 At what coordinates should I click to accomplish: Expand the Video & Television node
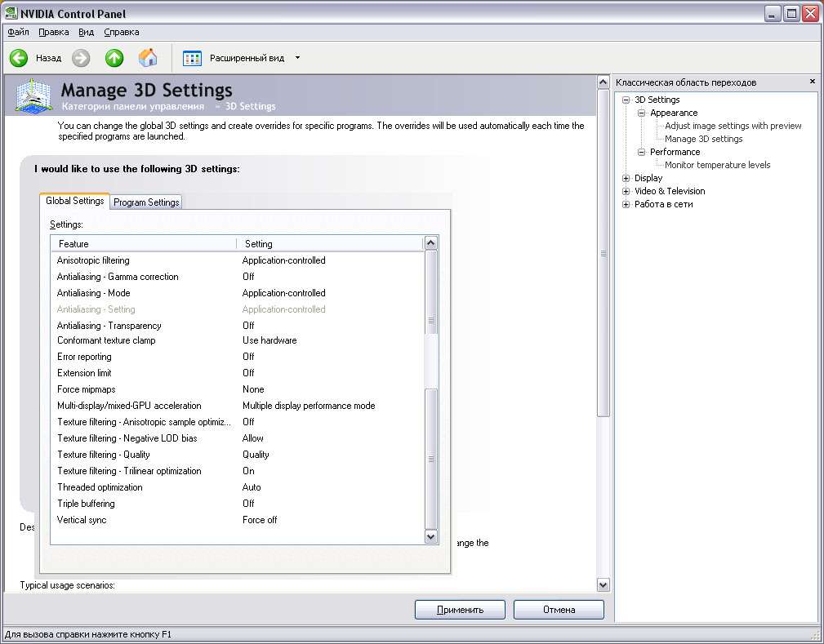click(x=626, y=191)
